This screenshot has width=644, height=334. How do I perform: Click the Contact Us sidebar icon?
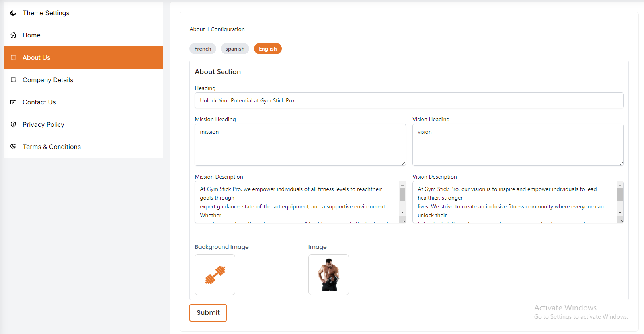click(x=13, y=102)
